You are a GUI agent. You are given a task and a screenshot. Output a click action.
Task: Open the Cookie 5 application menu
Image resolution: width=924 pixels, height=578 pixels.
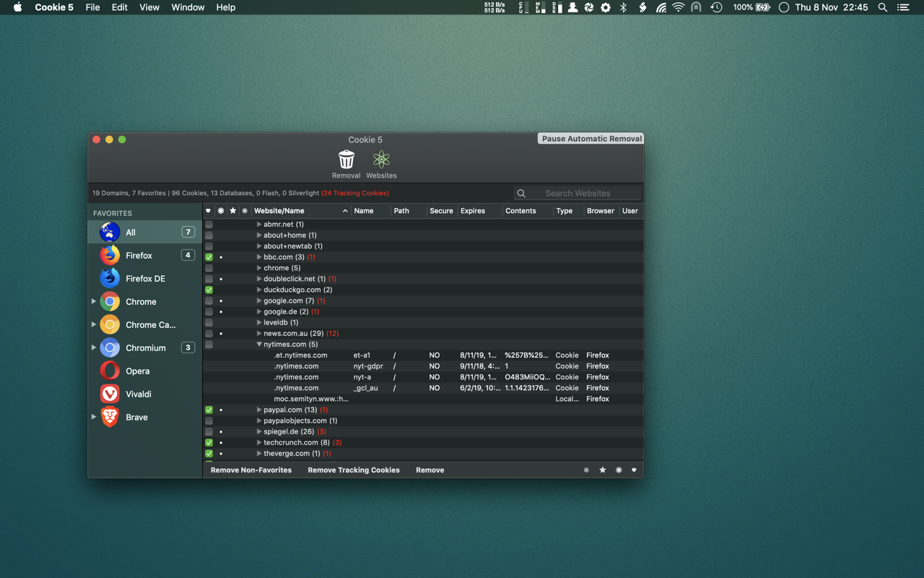point(54,7)
